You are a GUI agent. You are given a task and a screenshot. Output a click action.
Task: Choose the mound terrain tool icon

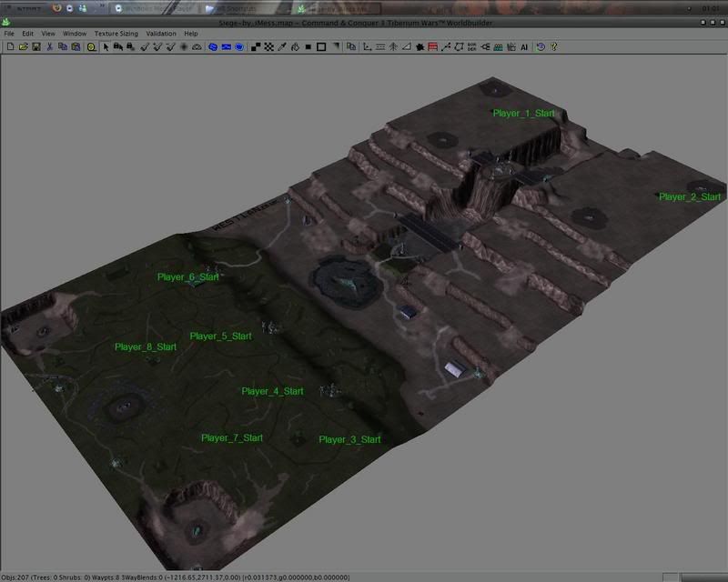click(197, 47)
